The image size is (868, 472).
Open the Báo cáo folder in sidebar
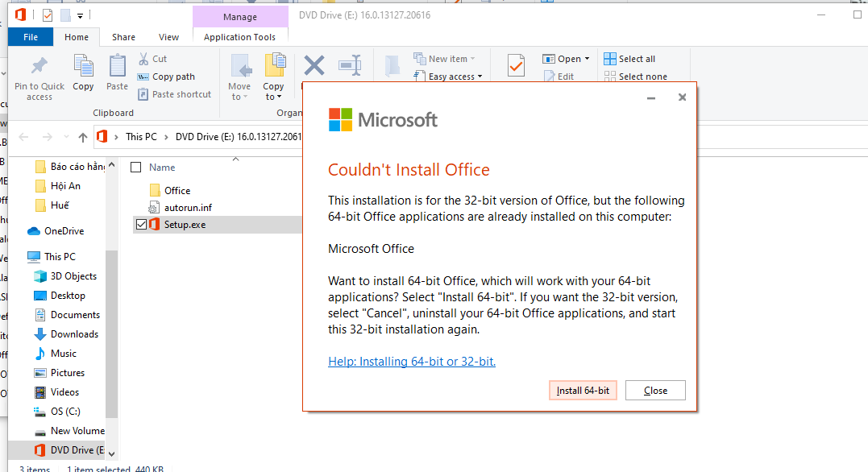tap(70, 167)
